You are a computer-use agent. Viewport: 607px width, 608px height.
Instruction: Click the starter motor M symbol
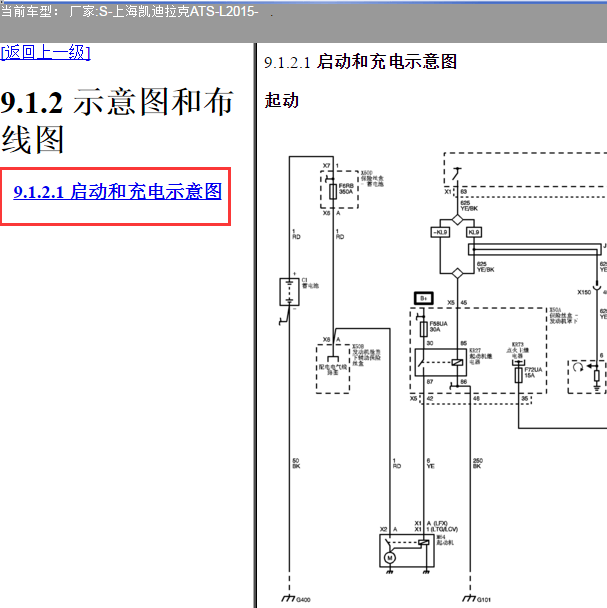pyautogui.click(x=389, y=558)
